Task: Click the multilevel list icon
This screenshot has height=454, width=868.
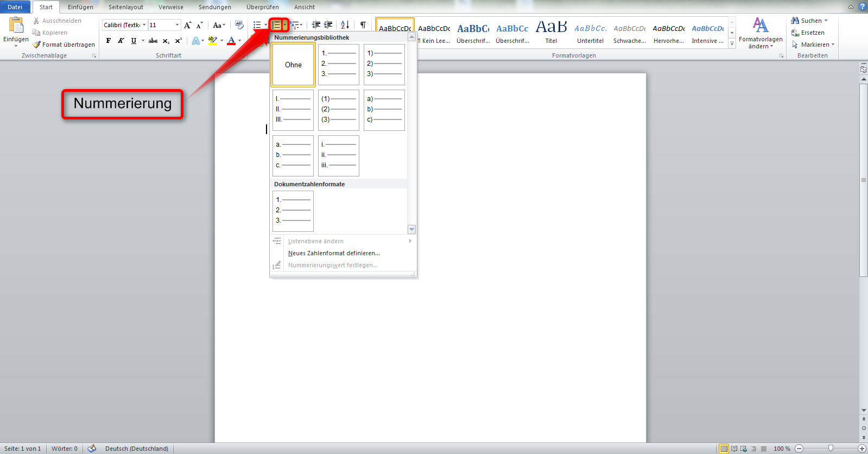Action: click(295, 25)
